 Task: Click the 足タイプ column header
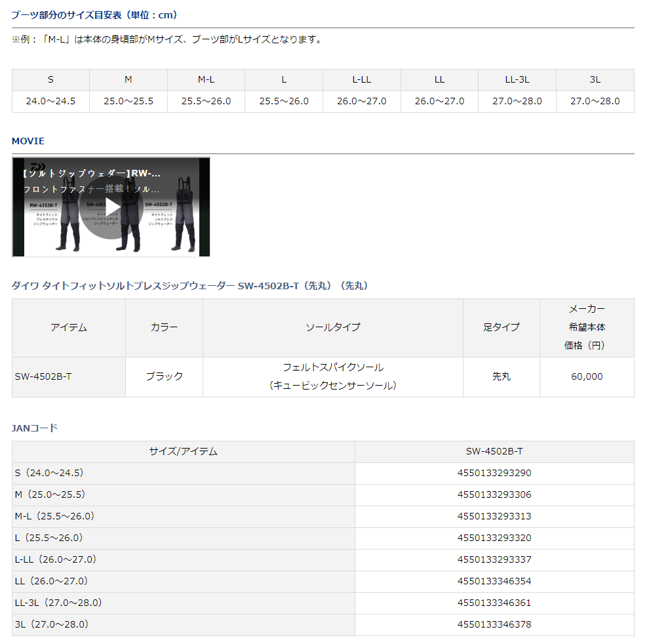point(502,328)
